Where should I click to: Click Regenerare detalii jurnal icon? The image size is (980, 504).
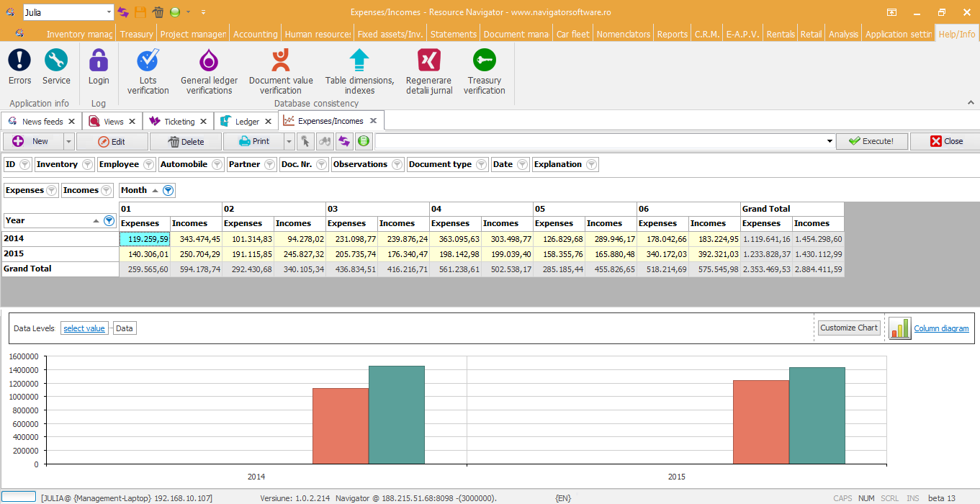click(x=429, y=60)
